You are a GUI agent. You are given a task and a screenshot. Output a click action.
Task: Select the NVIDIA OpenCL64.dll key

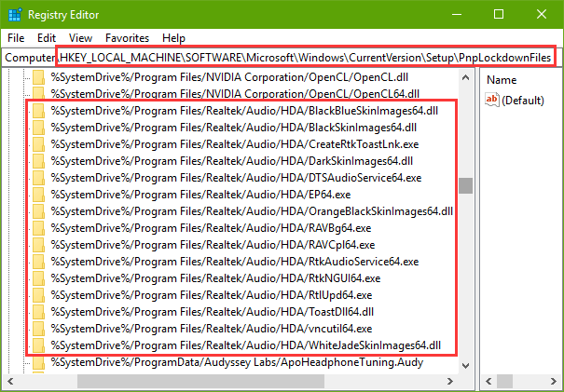235,94
